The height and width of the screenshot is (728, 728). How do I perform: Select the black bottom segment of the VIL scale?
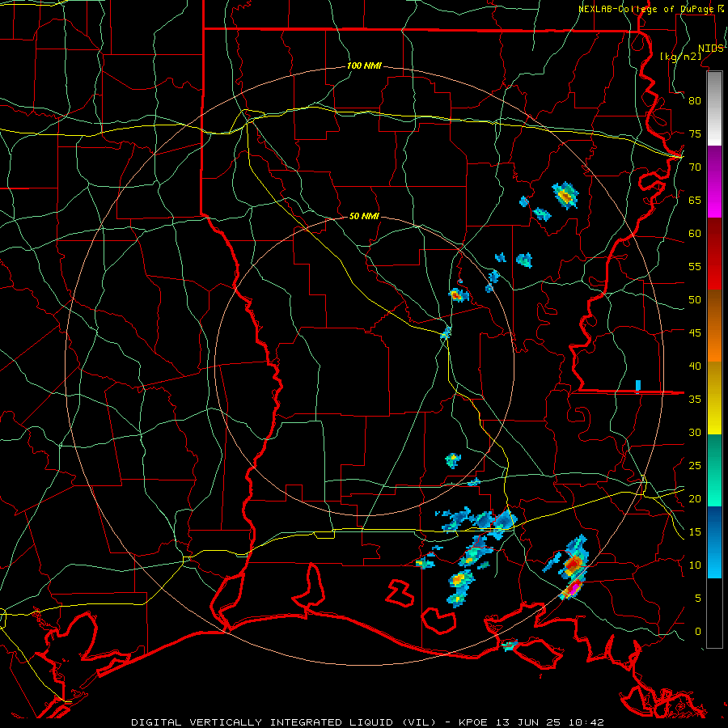(x=714, y=613)
